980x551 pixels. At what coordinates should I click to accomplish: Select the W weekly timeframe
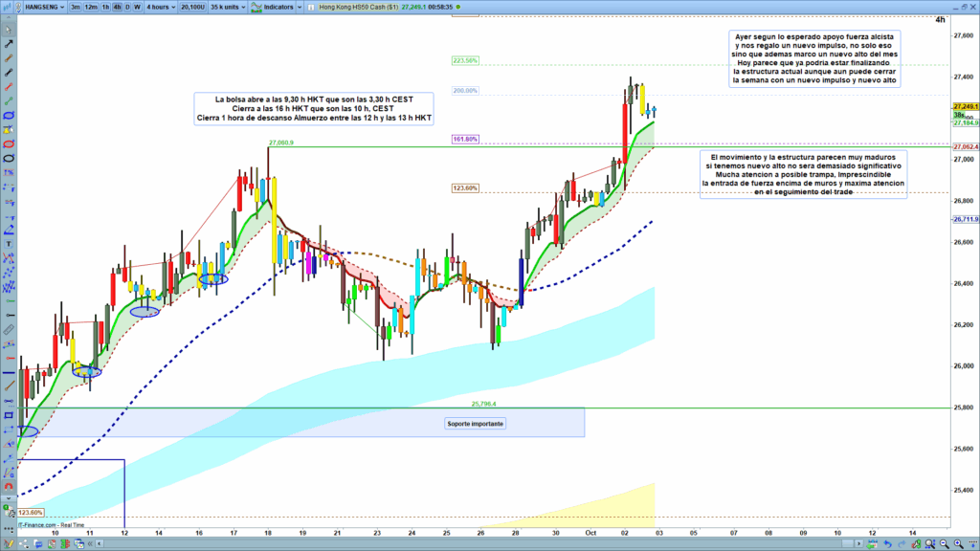(139, 6)
